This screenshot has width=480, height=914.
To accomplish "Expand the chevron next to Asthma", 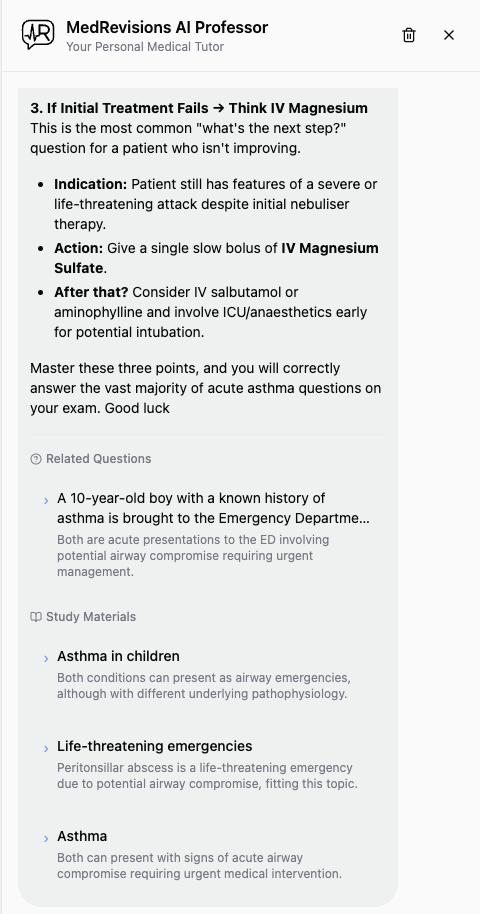I will (46, 839).
